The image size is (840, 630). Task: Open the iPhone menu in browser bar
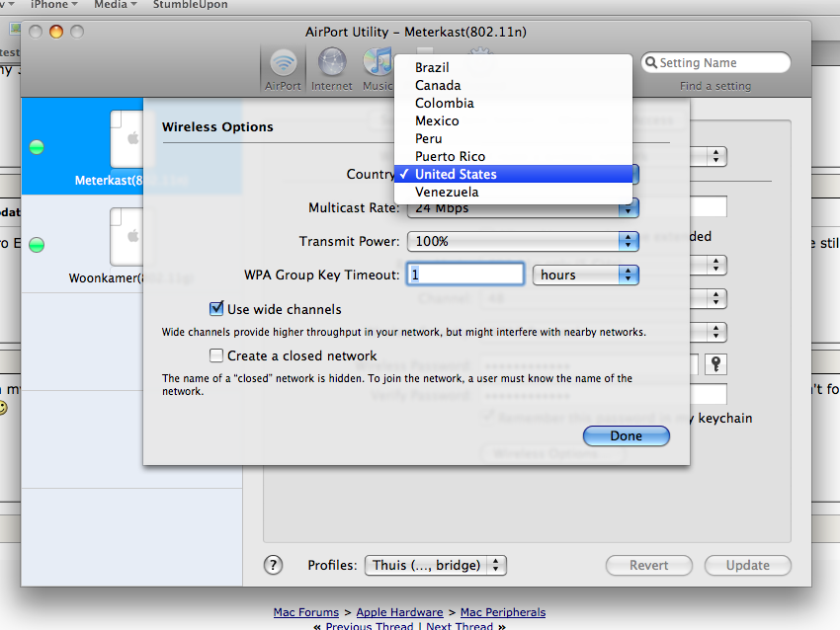tap(54, 5)
